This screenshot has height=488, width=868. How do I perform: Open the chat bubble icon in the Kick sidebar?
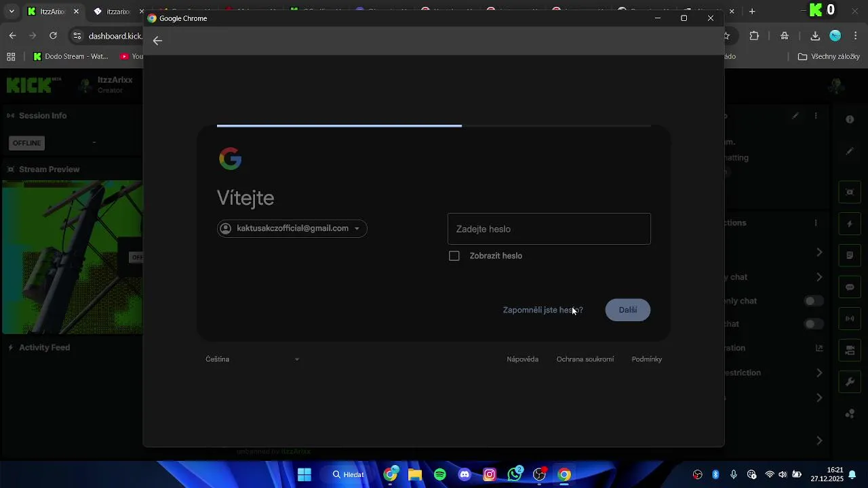coord(850,287)
